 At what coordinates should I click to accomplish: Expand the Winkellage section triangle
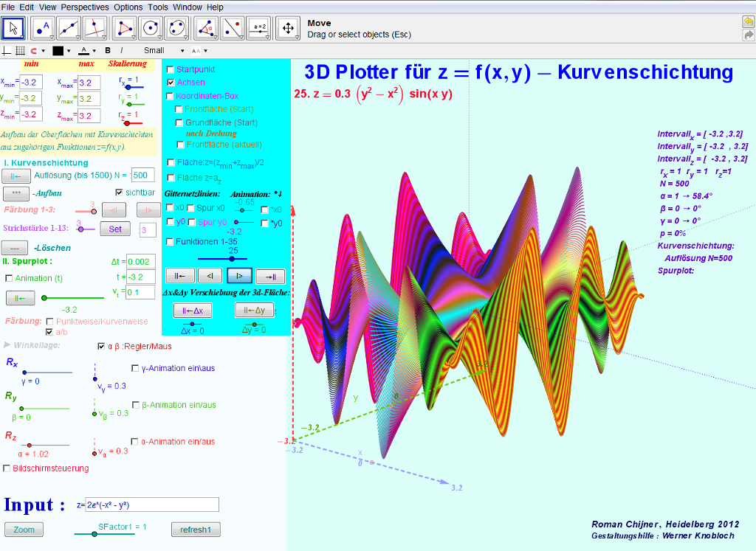coord(7,345)
